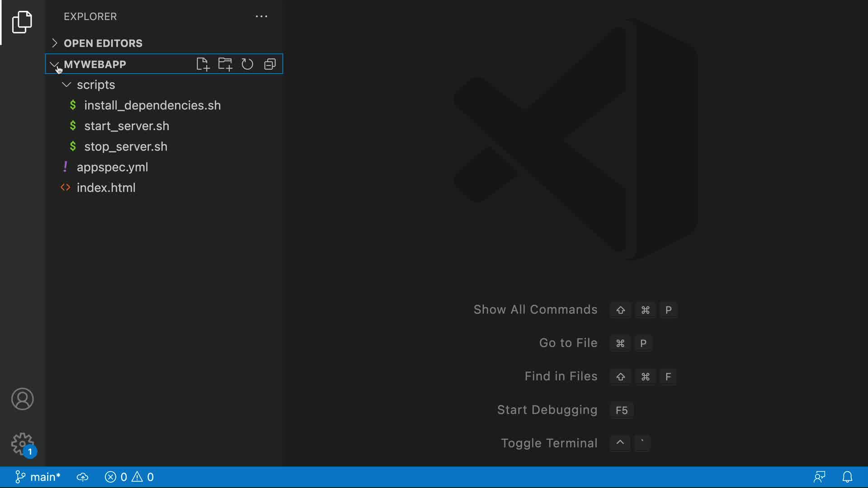
Task: Open the Manage gear settings icon
Action: (22, 444)
